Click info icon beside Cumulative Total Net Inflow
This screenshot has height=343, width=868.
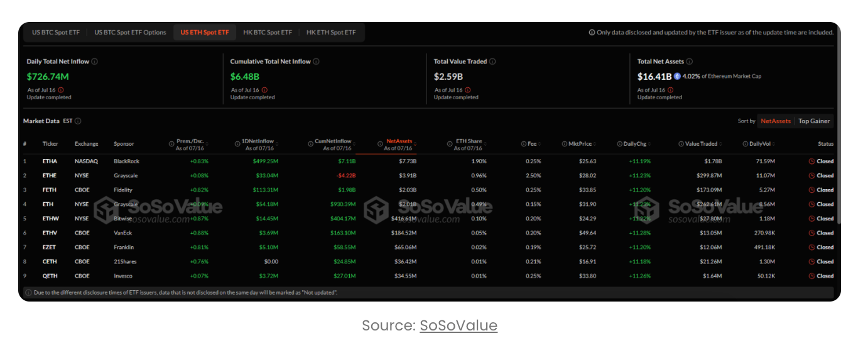tap(316, 62)
